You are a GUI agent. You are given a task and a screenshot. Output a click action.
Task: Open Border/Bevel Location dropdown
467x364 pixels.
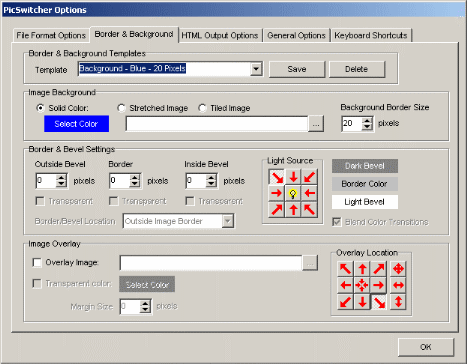[x=228, y=221]
